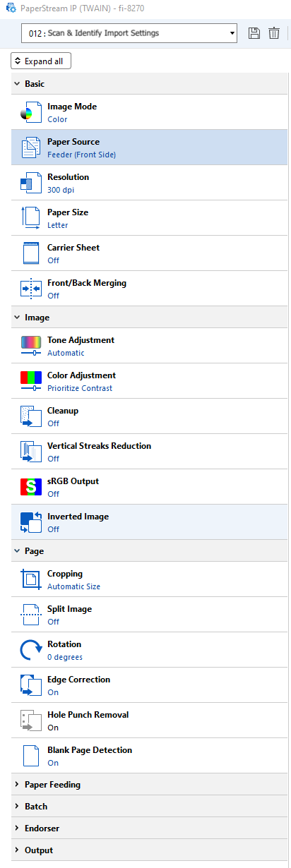Open the Cleanup setting label
Image resolution: width=291 pixels, height=868 pixels.
[63, 411]
